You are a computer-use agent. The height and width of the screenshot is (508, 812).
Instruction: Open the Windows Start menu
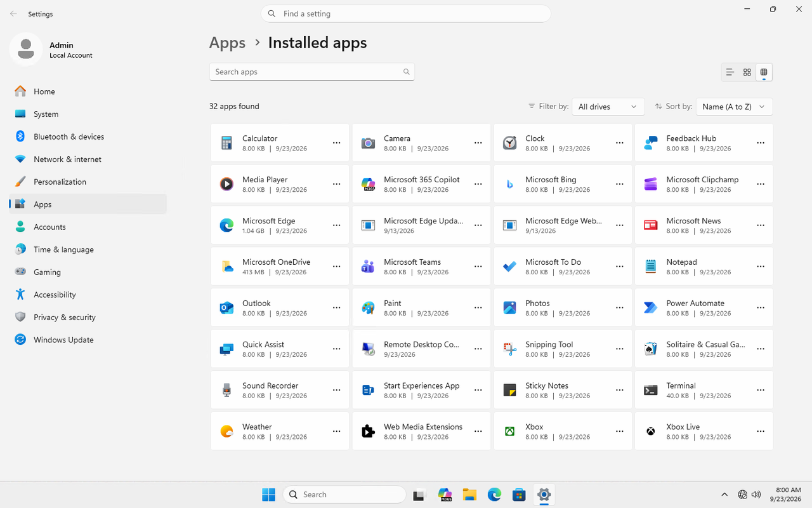click(269, 495)
